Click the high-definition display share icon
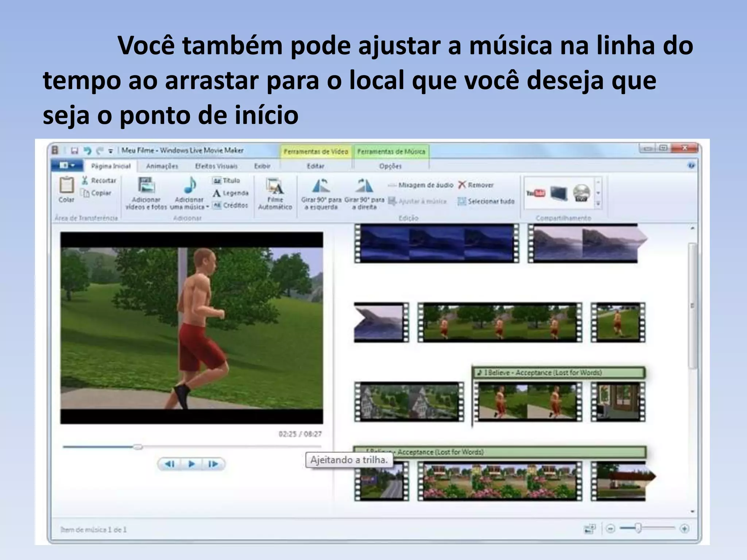 [559, 193]
